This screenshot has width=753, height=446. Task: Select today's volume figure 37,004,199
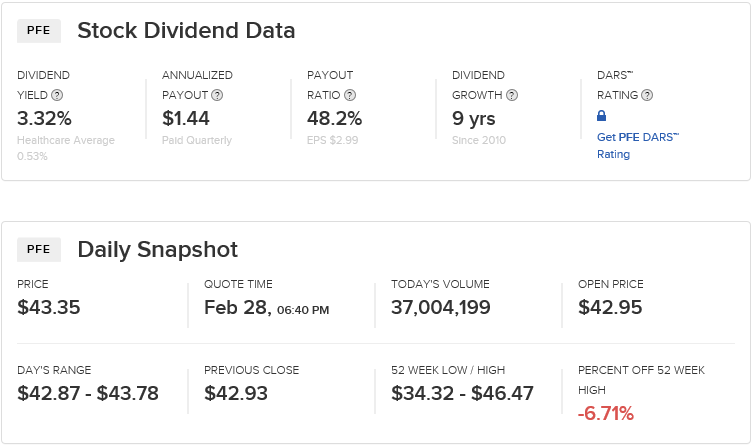[x=441, y=308]
